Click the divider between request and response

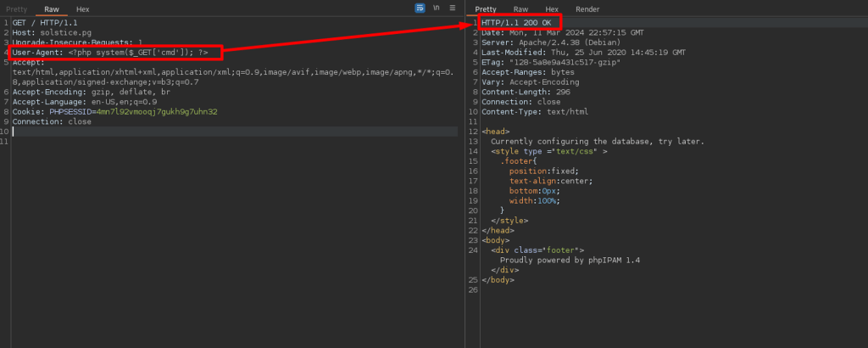[465, 170]
